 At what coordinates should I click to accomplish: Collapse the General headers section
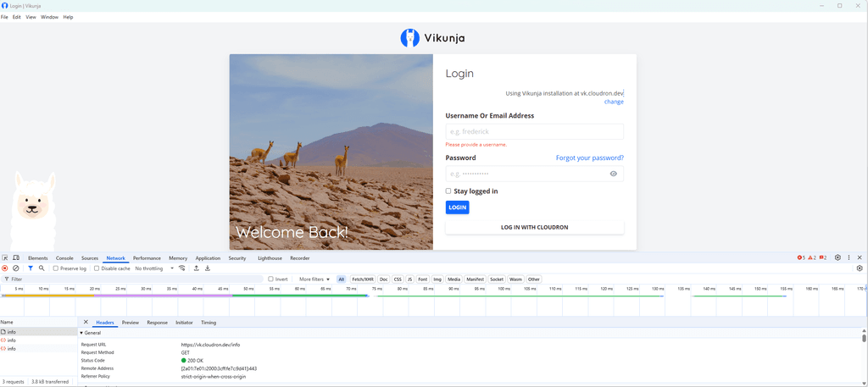(x=82, y=333)
